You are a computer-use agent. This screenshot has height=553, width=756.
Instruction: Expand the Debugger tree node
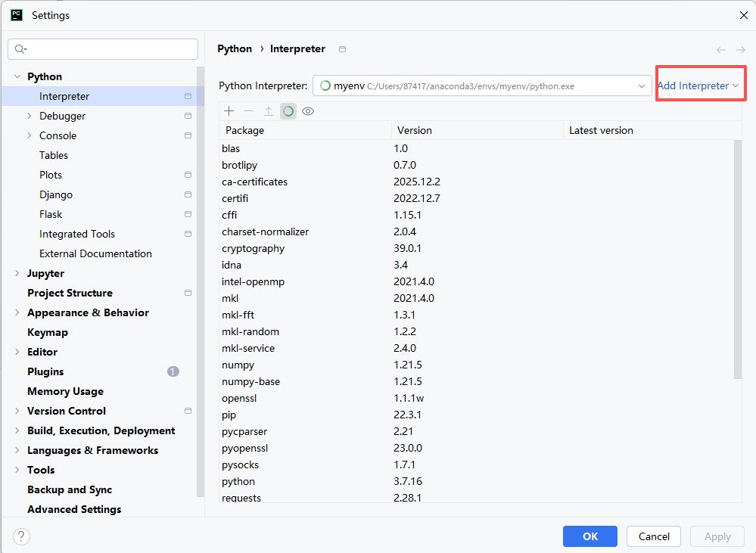tap(30, 116)
